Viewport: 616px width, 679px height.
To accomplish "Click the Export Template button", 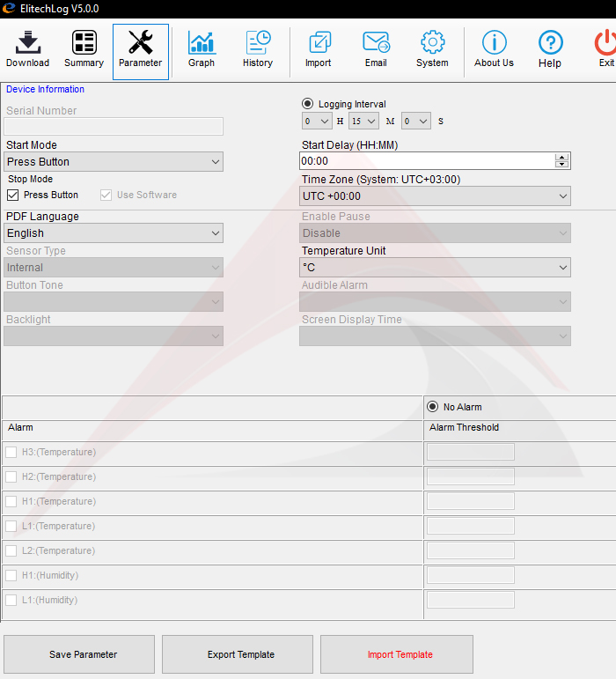I will click(x=238, y=654).
